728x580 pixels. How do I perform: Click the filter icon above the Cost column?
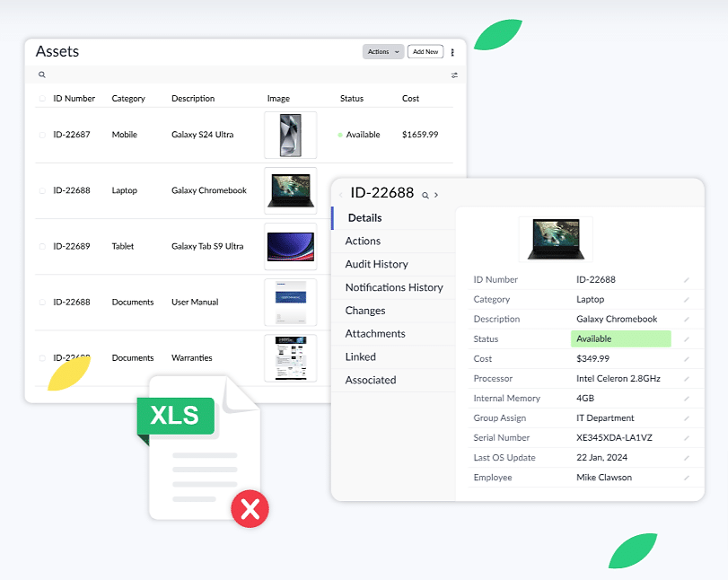(x=454, y=75)
